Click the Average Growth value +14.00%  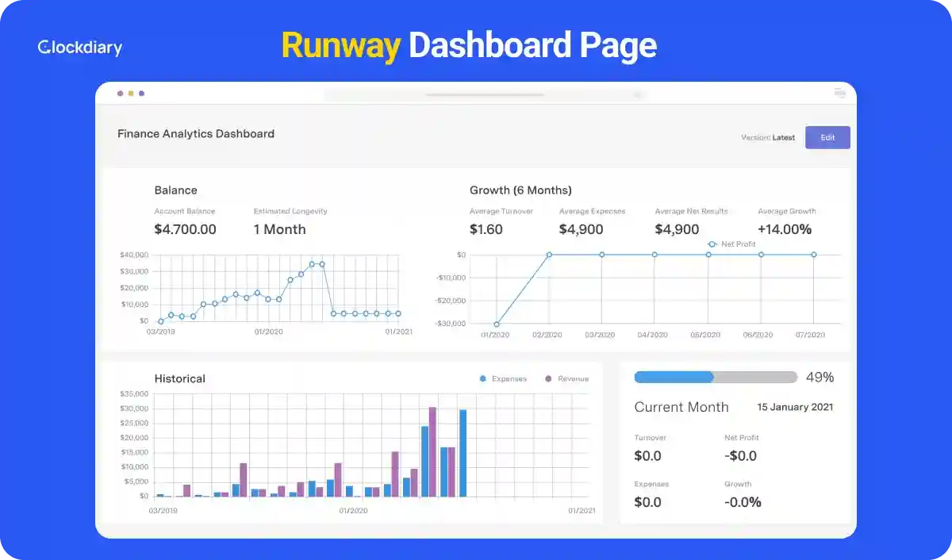click(785, 229)
